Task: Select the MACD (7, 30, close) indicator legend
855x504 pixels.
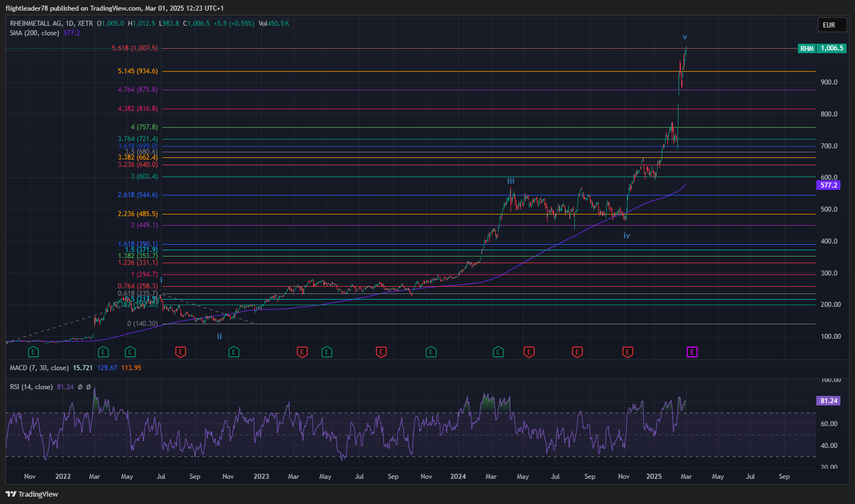Action: click(x=39, y=368)
